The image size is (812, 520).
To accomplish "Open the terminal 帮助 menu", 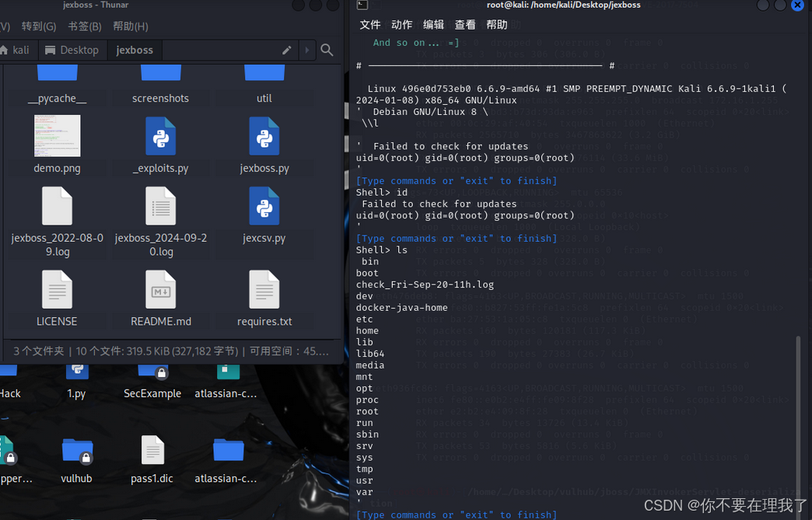I will [496, 25].
